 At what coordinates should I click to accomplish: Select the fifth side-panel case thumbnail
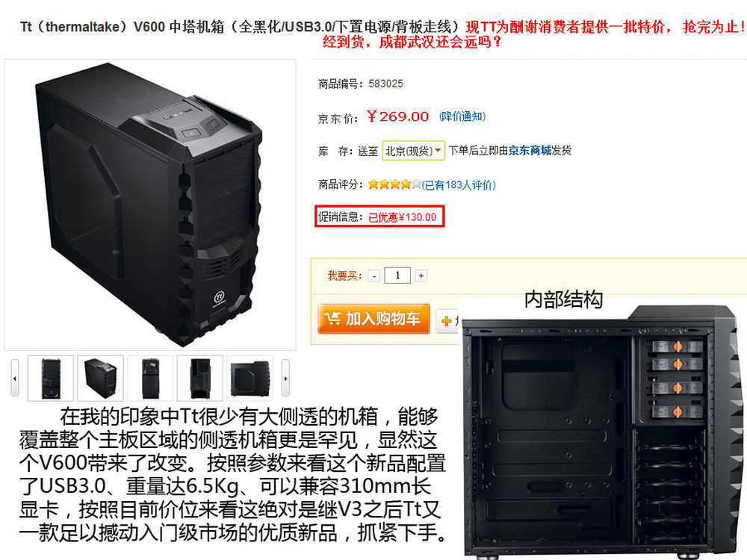249,378
